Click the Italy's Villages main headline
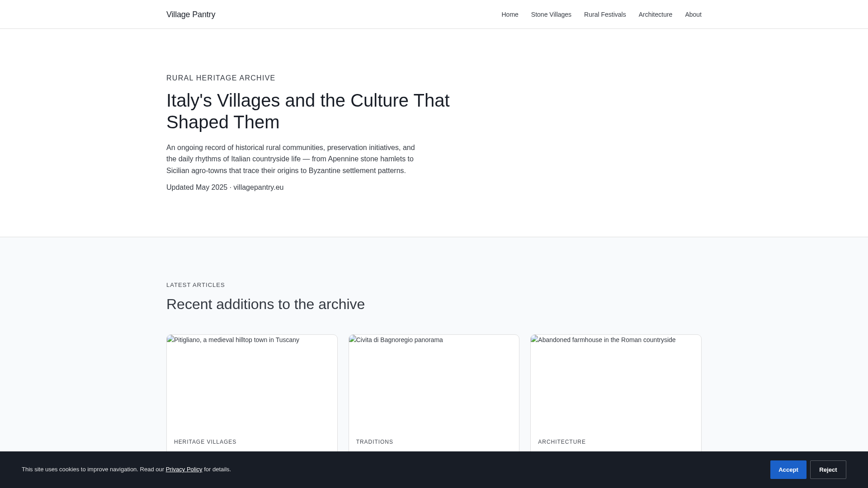Screen dimensions: 868x488 pyautogui.click(x=308, y=111)
